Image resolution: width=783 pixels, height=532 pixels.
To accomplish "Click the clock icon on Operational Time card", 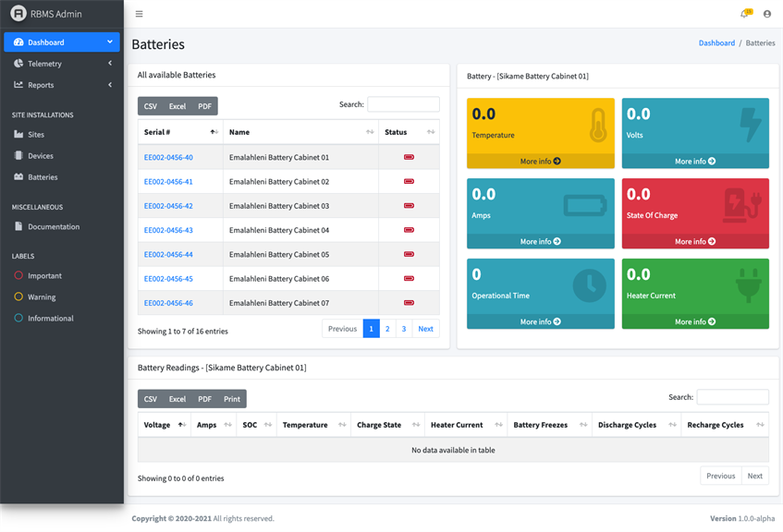I will tap(589, 284).
